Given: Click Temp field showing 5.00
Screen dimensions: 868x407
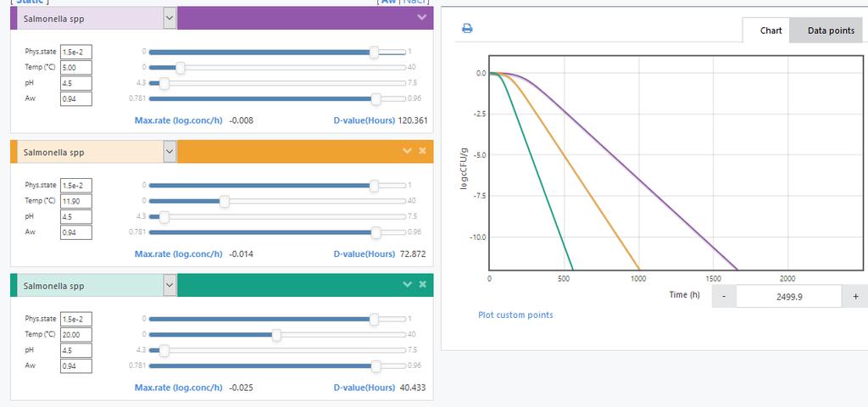Looking at the screenshot, I should tap(75, 68).
